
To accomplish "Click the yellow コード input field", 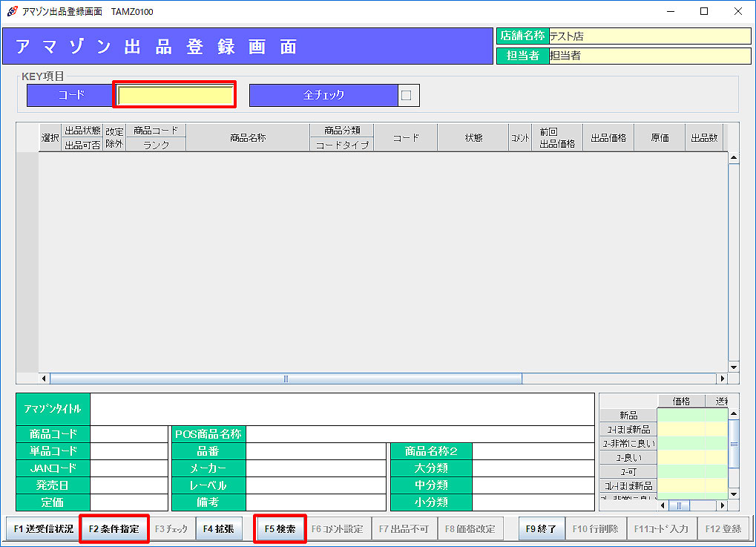I will [175, 95].
